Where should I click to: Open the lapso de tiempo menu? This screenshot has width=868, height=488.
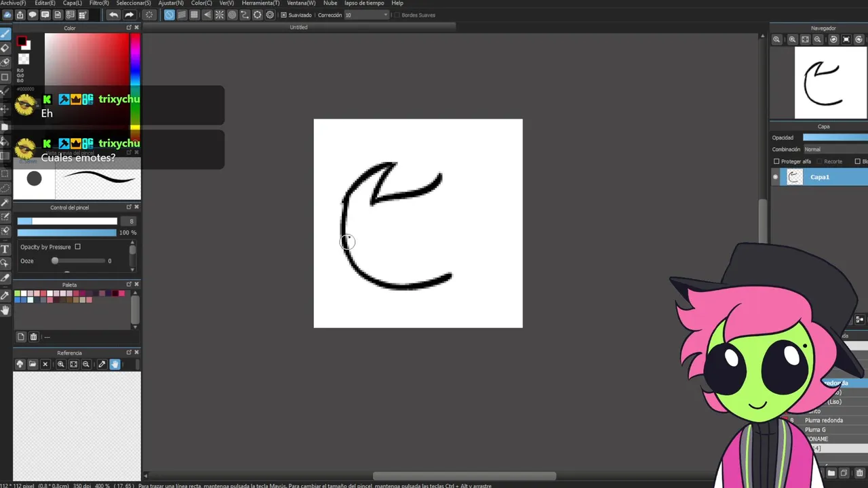click(x=364, y=3)
